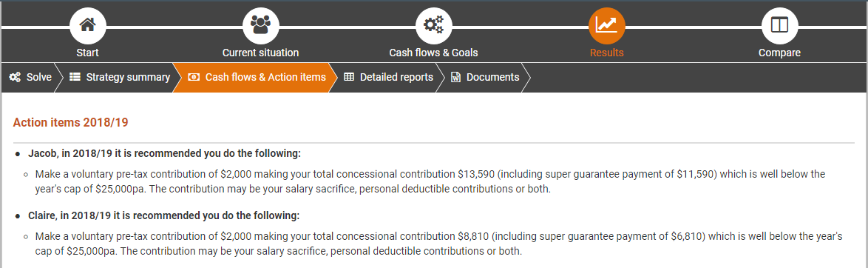Select the Cash flows & Goals gears icon

pos(433,25)
